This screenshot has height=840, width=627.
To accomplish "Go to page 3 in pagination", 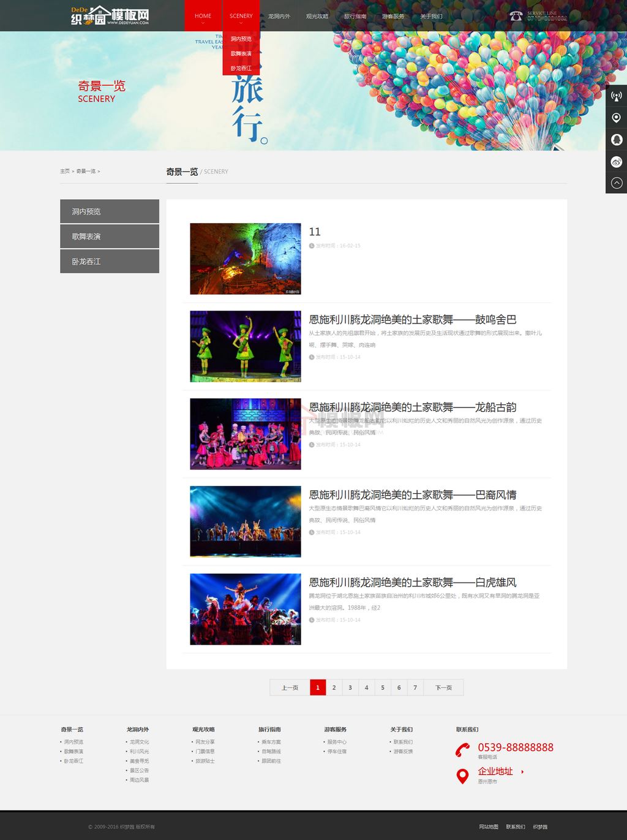I will (350, 687).
